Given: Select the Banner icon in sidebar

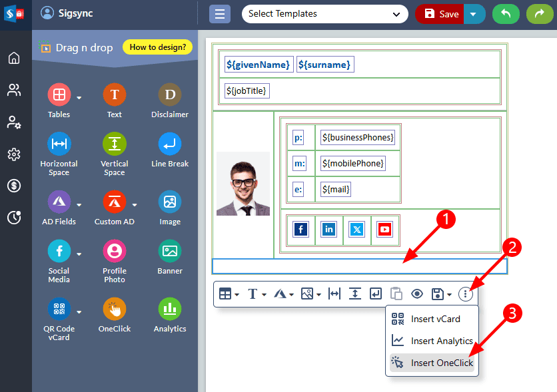Looking at the screenshot, I should pyautogui.click(x=170, y=252).
